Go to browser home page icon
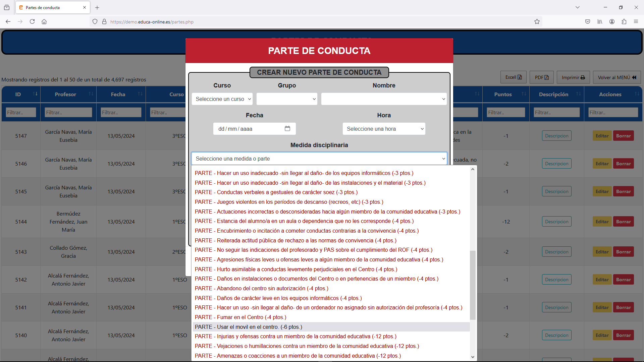 (44, 22)
